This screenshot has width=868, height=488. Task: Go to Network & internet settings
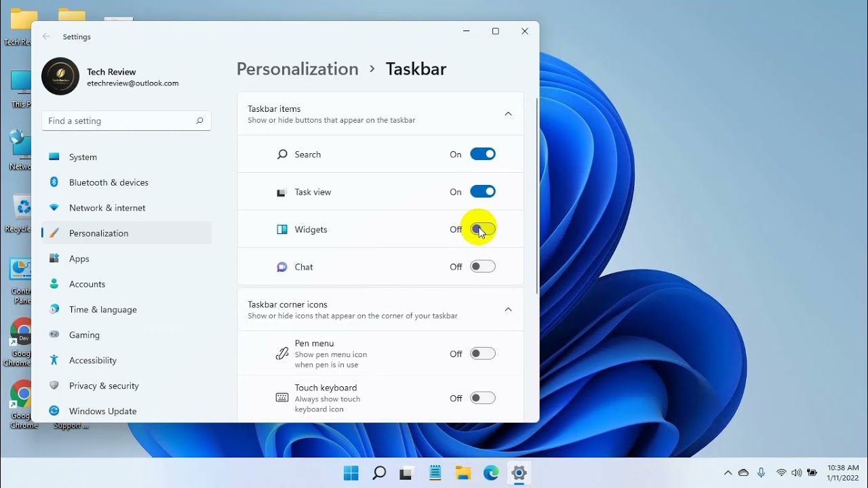(x=126, y=207)
